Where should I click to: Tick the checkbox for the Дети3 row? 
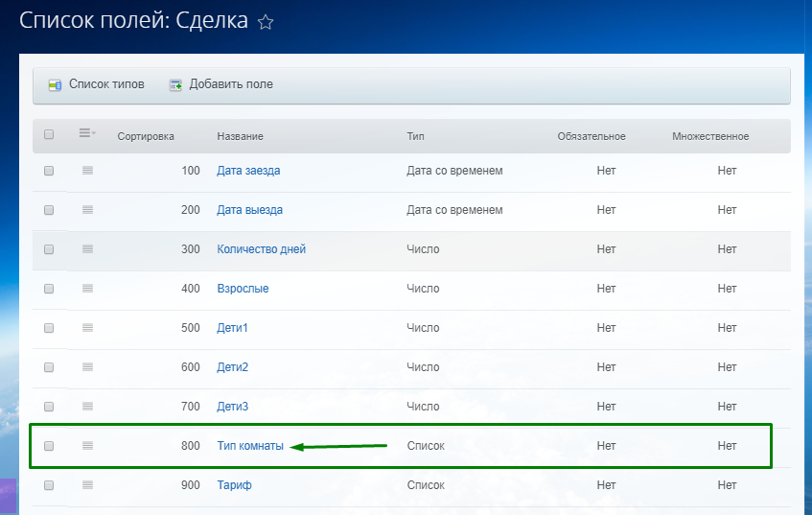pyautogui.click(x=49, y=407)
